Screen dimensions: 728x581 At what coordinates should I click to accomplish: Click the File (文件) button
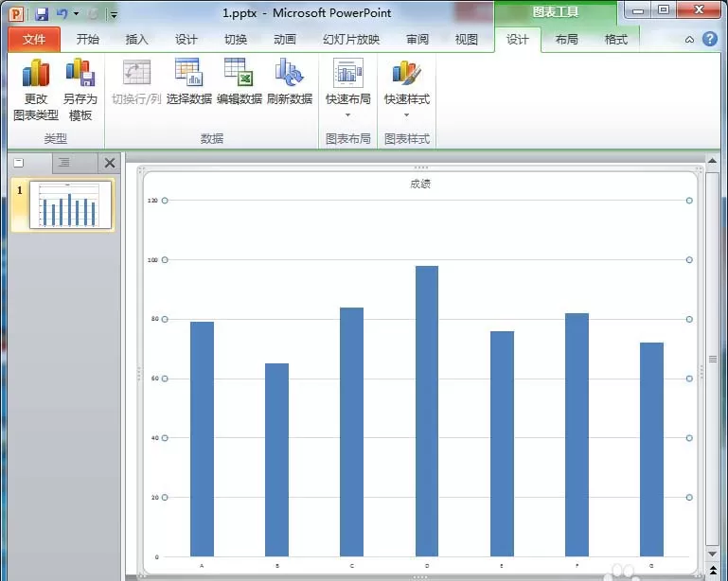[x=34, y=40]
